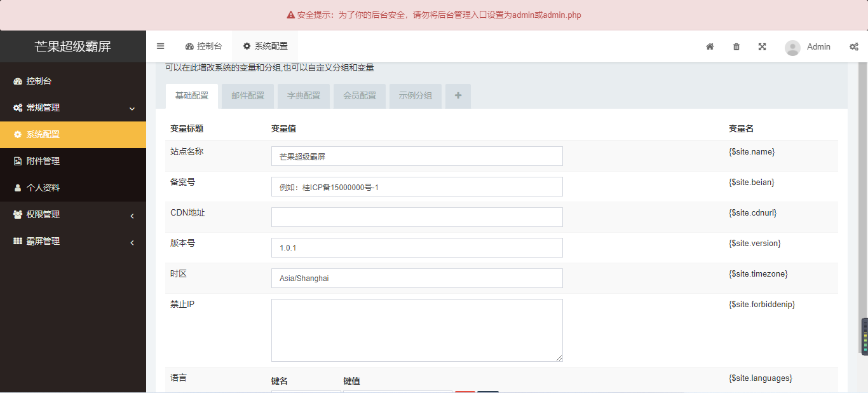Toggle the sidebar with the hamburger icon
The width and height of the screenshot is (868, 393).
(x=161, y=46)
